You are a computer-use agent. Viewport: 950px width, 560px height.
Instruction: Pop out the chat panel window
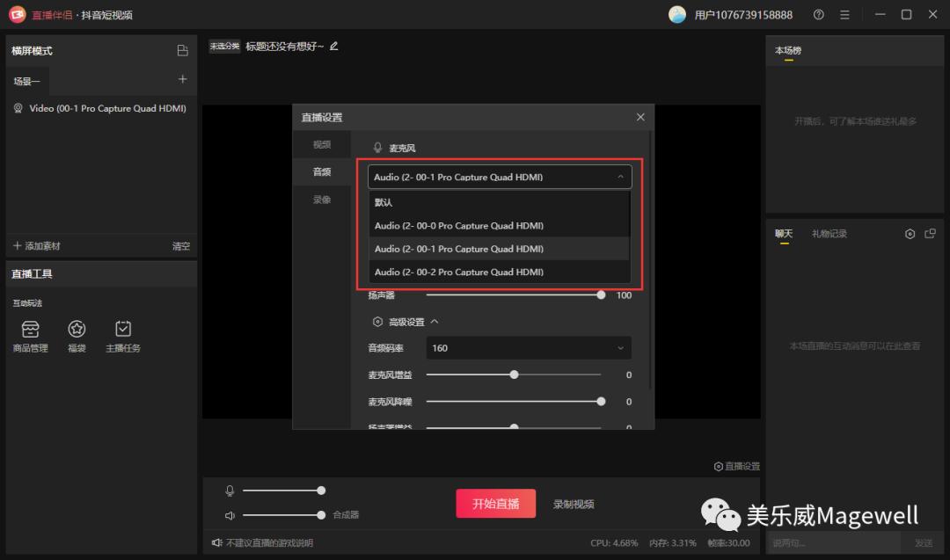pos(930,233)
